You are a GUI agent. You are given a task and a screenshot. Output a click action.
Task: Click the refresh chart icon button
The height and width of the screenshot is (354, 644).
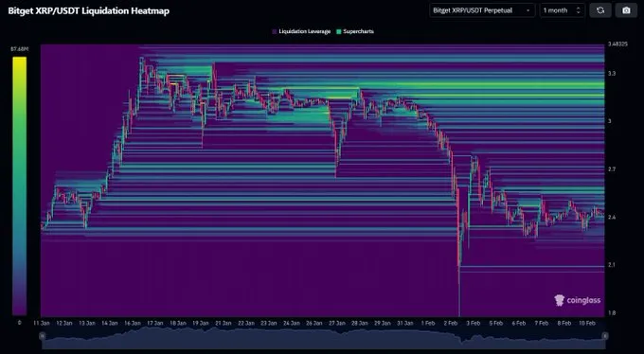pyautogui.click(x=600, y=10)
